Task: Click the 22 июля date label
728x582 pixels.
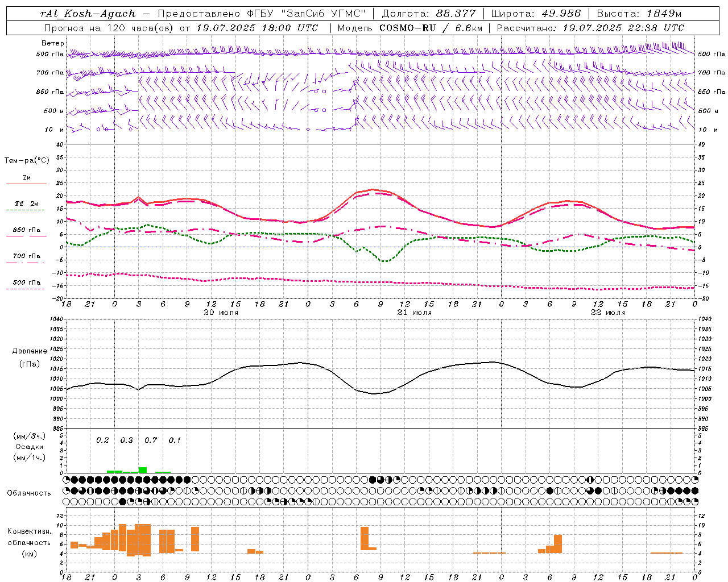Action: 607,313
